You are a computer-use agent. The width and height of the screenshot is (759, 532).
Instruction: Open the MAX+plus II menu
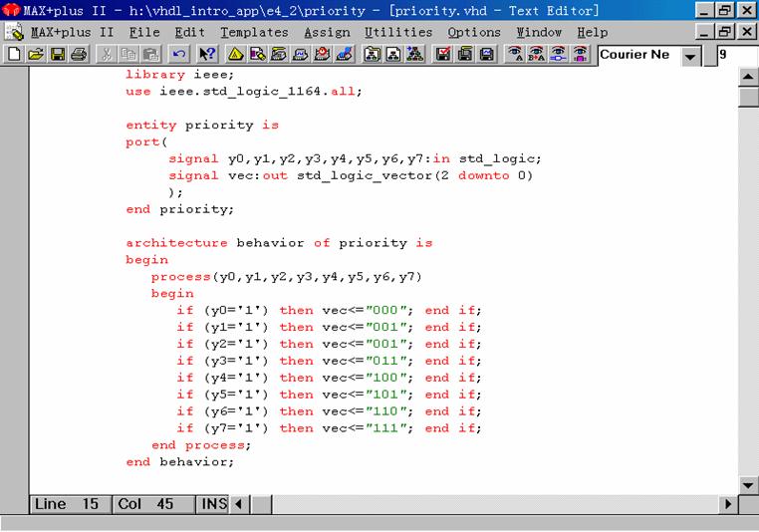(x=72, y=33)
